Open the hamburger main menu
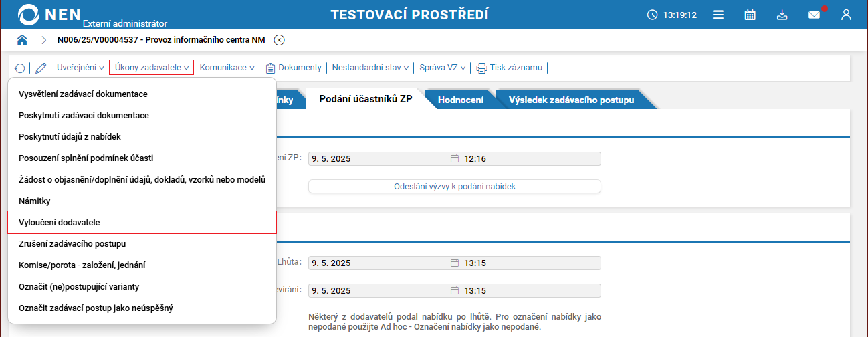The height and width of the screenshot is (337, 868). tap(718, 15)
